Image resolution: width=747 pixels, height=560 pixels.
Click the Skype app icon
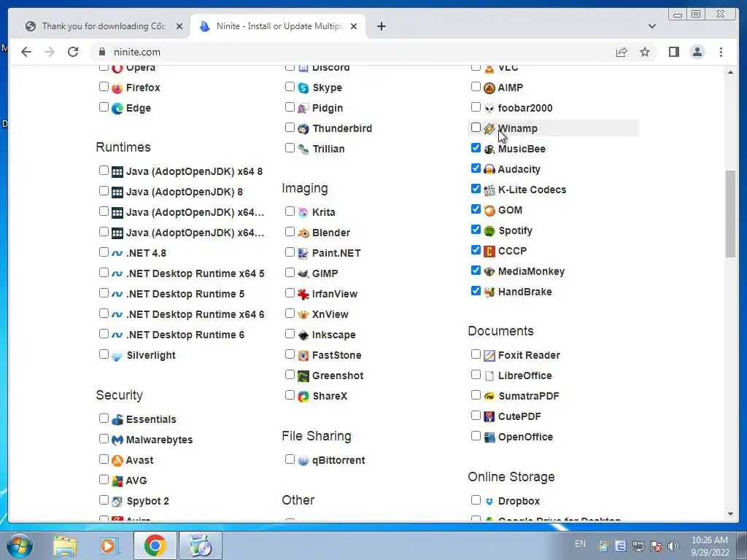point(303,88)
